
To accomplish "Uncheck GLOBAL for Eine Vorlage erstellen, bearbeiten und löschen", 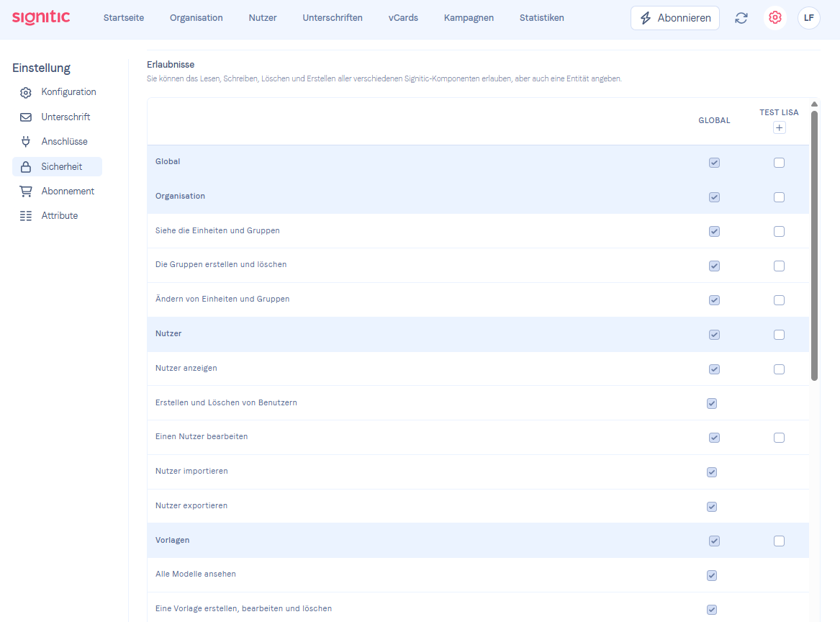I will [711, 610].
